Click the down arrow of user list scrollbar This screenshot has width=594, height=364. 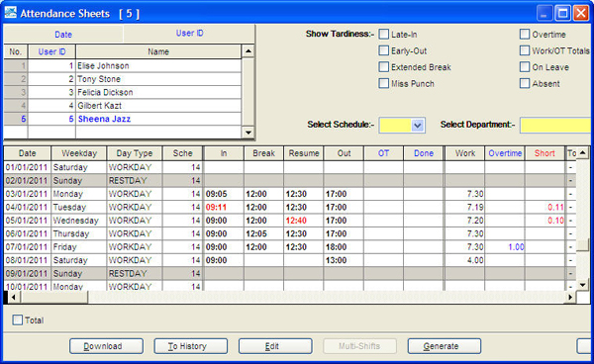(248, 133)
